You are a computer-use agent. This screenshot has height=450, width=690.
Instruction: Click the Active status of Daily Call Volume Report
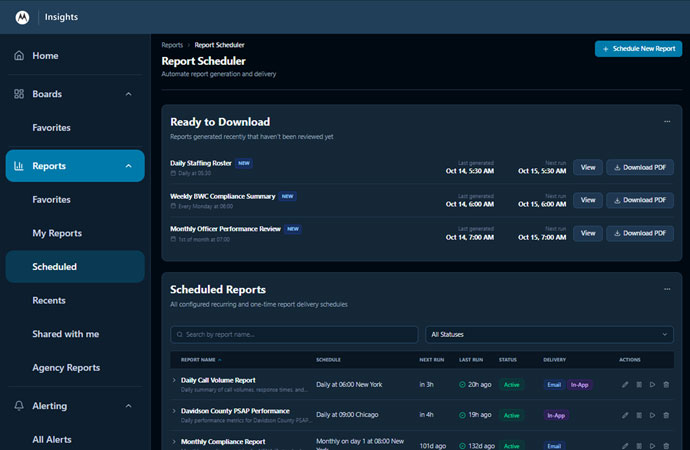click(511, 385)
